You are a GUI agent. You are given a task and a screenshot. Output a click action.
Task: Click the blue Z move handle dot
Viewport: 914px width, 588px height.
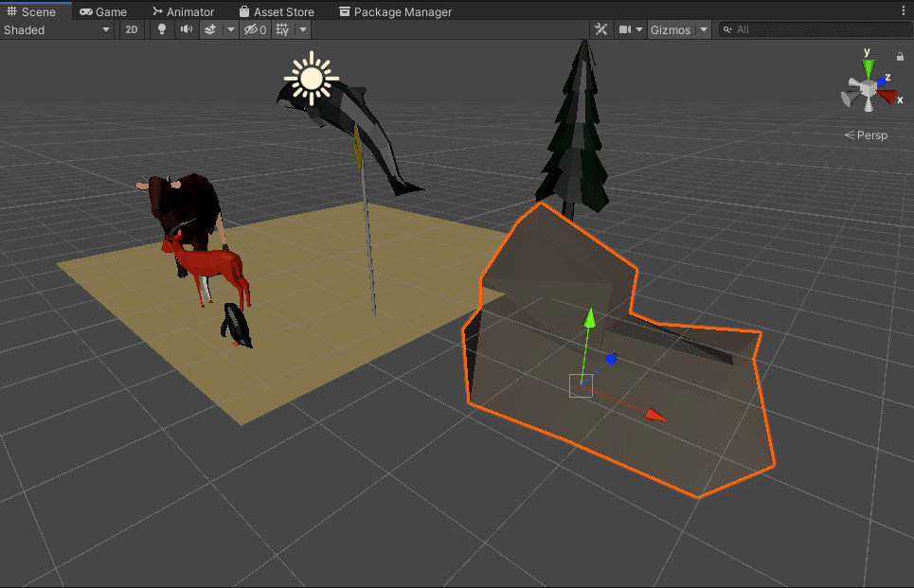click(611, 359)
